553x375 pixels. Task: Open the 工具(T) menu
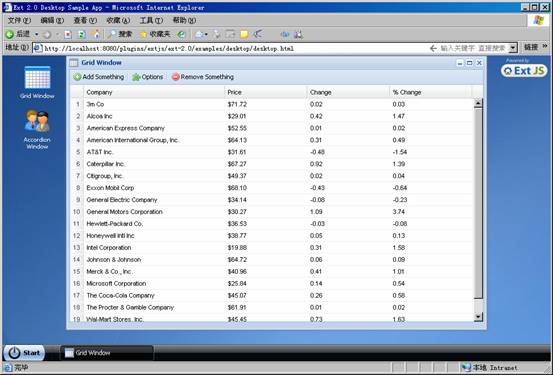point(151,20)
